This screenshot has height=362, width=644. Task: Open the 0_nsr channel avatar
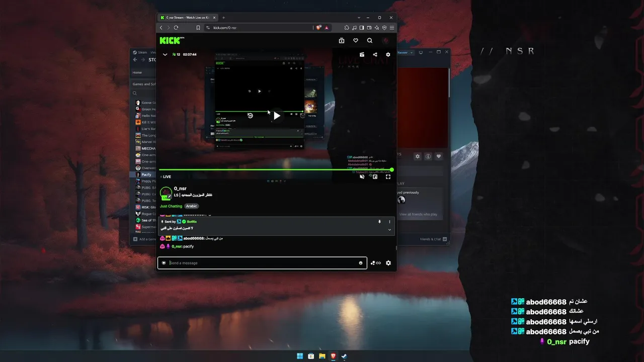tap(166, 194)
